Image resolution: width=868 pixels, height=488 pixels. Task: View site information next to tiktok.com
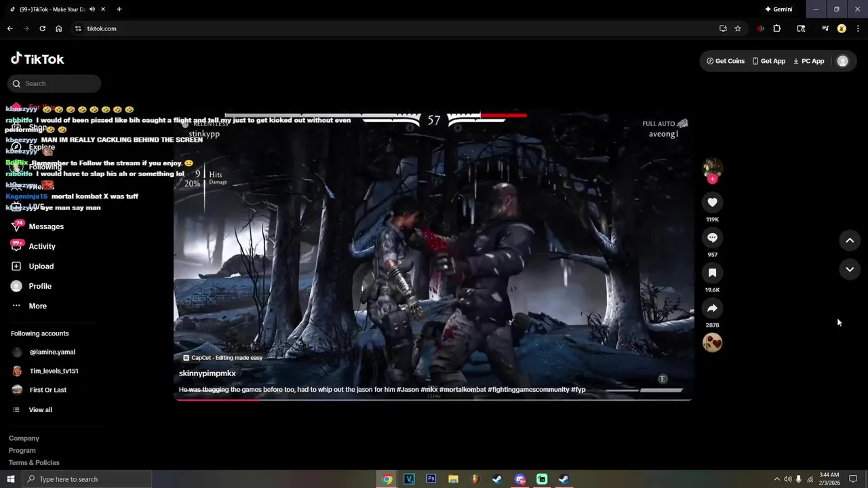[78, 28]
